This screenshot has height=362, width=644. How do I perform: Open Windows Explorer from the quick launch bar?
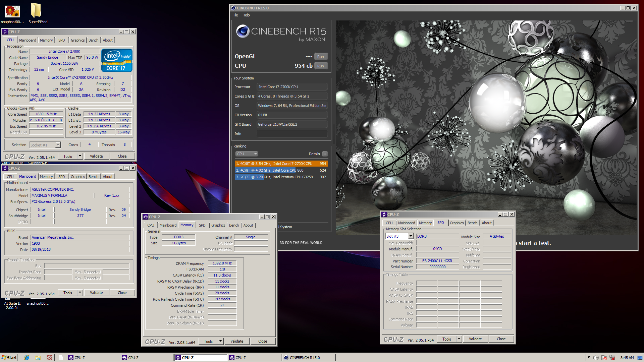38,358
